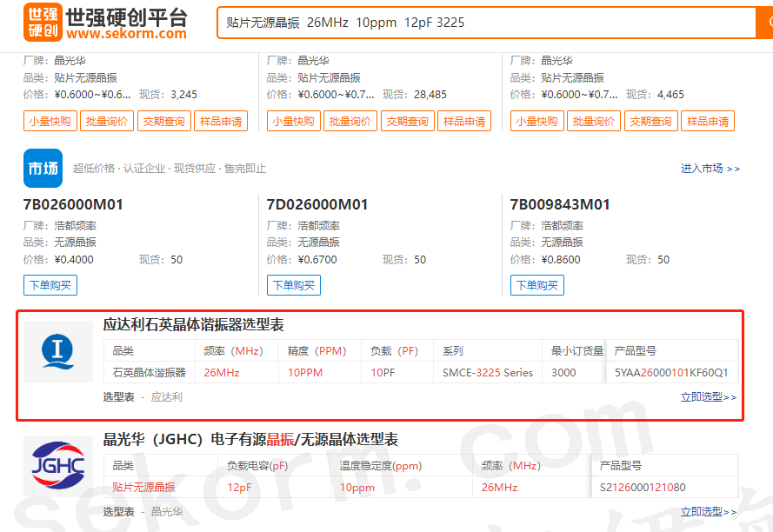Open product 7B009843M01

[560, 204]
